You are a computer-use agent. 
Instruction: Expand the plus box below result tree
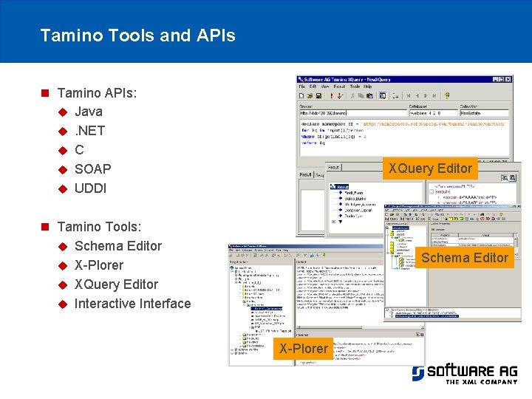(x=333, y=222)
